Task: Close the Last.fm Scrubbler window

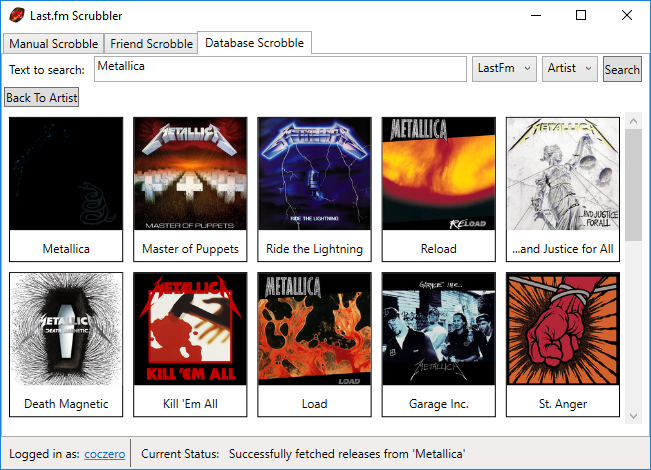Action: 627,15
